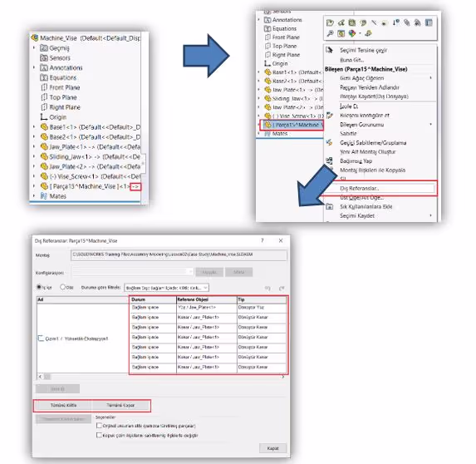Tick the Çizim1 / Yükseklik-Ekstrüzyon1 checkbox

coord(41,338)
